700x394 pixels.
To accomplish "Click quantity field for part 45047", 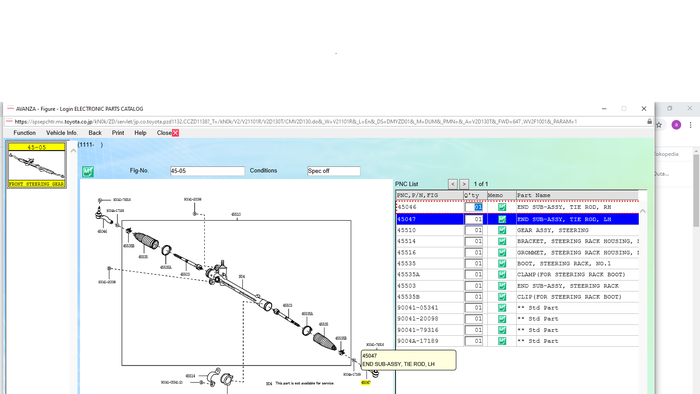I will point(474,219).
